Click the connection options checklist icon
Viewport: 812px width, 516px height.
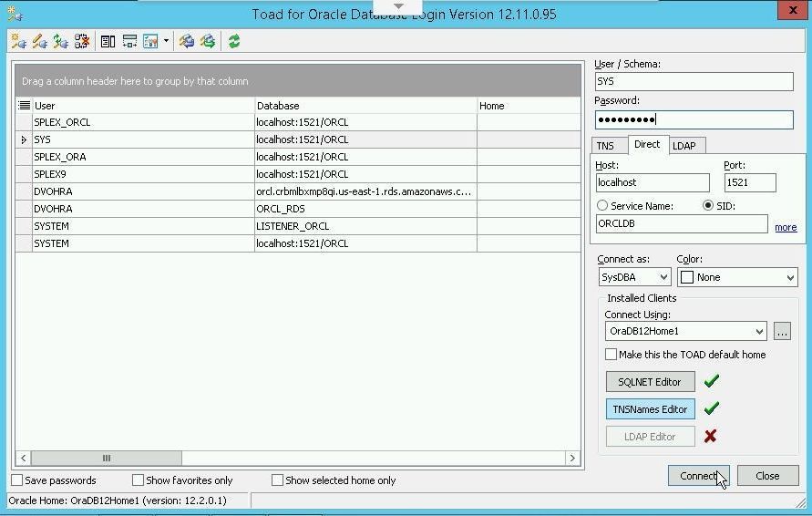click(x=150, y=41)
